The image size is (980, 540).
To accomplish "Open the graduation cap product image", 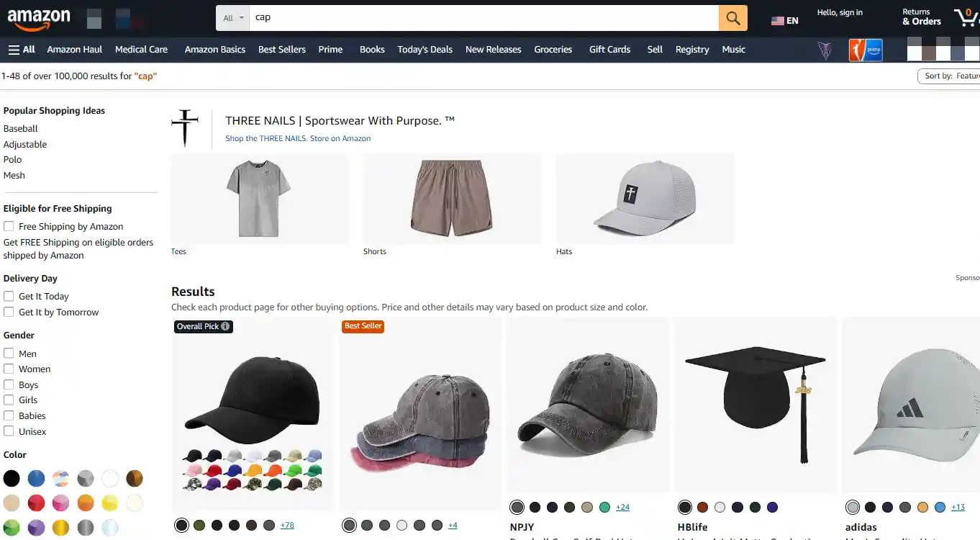I will pyautogui.click(x=756, y=405).
